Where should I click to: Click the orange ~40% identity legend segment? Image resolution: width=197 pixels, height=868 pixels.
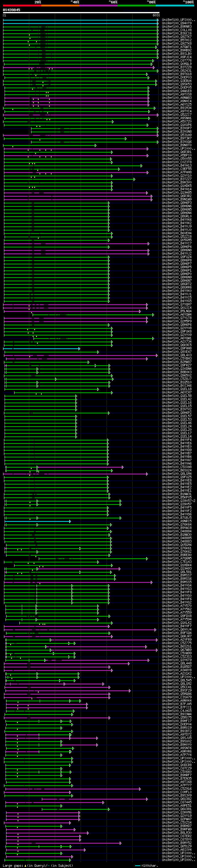[x=60, y=6]
